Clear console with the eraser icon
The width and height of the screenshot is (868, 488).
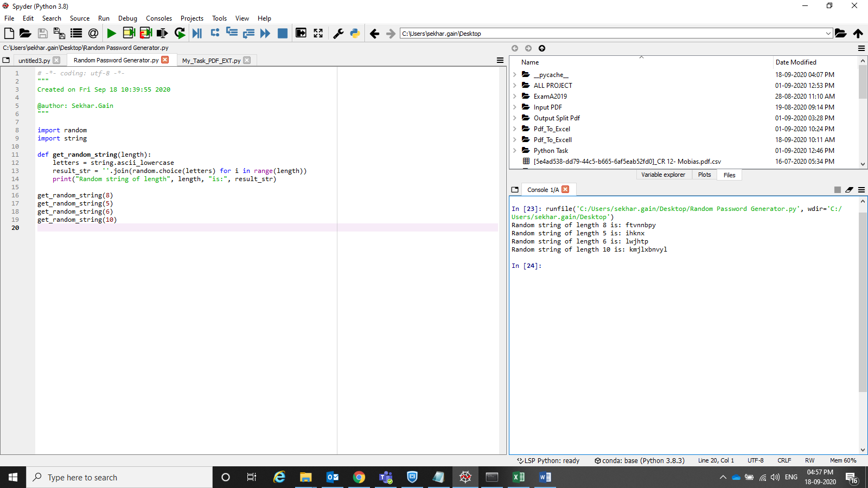pos(849,190)
